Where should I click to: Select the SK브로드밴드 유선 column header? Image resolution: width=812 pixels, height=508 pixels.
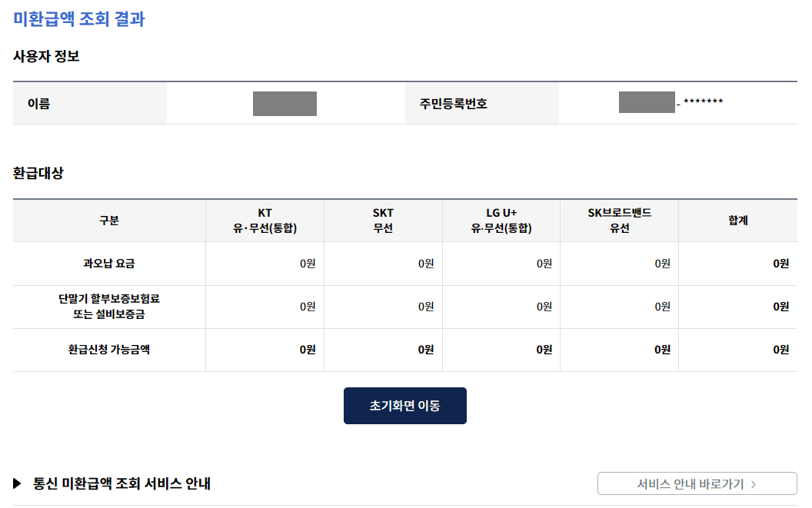(619, 220)
